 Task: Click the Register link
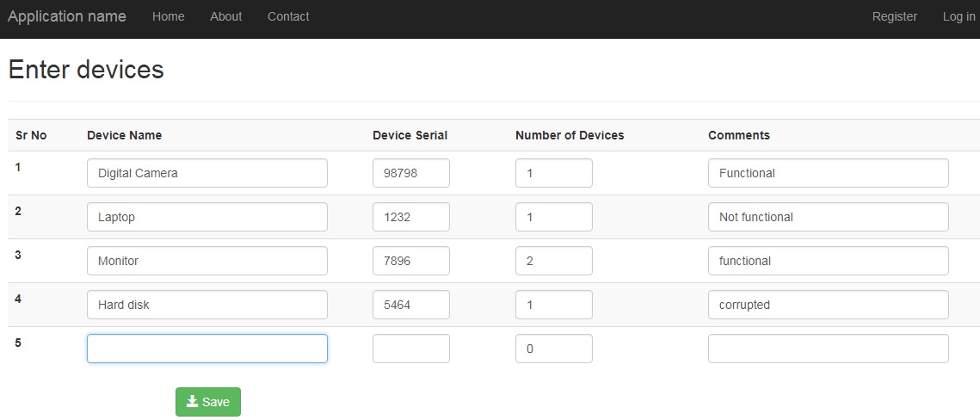(x=894, y=17)
